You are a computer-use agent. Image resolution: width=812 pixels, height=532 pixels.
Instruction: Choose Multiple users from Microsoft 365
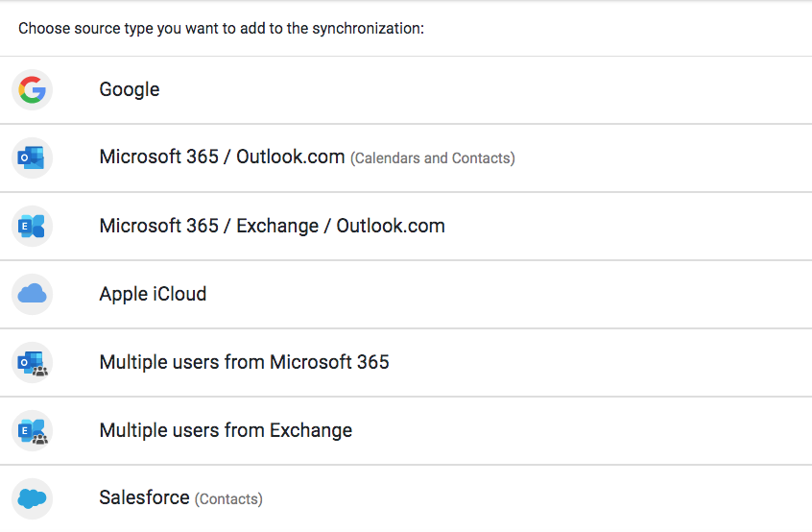pos(244,362)
